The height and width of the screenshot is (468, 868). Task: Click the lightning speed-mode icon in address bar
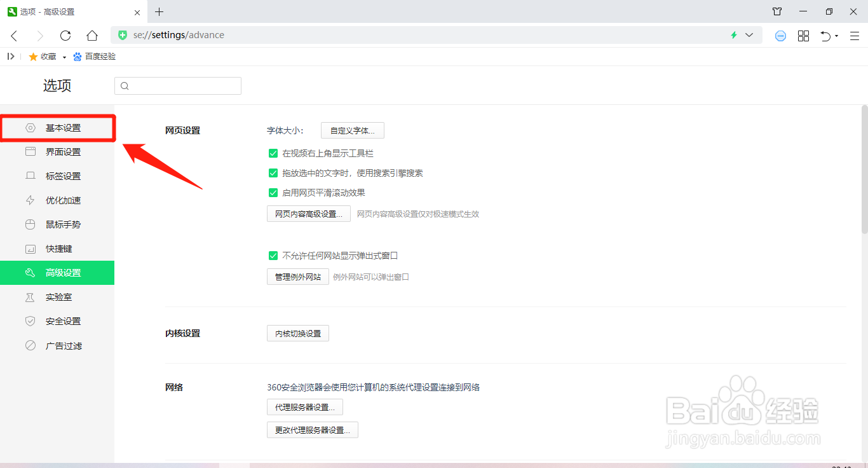point(734,35)
